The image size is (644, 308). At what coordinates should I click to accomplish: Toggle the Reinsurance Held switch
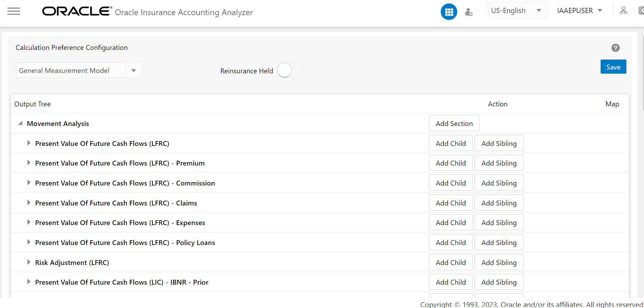tap(289, 71)
